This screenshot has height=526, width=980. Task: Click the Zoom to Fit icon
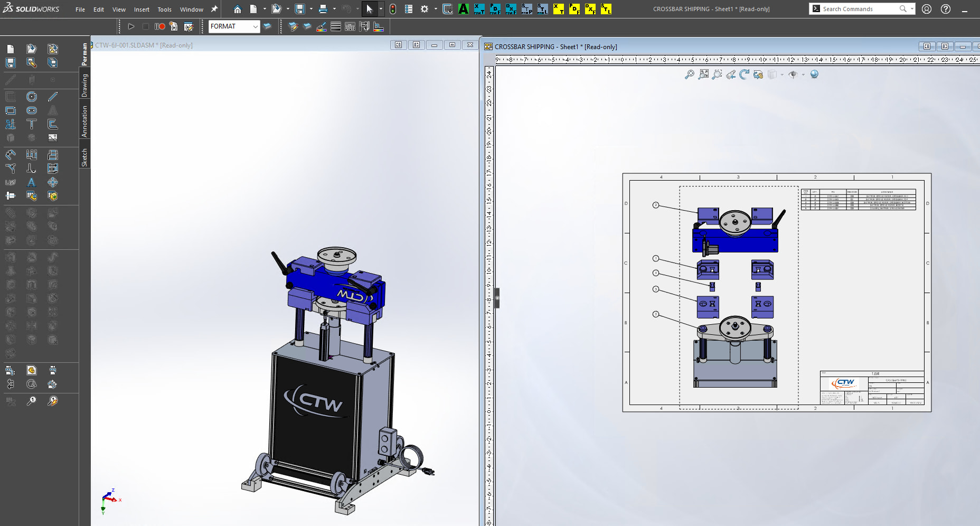click(x=703, y=74)
